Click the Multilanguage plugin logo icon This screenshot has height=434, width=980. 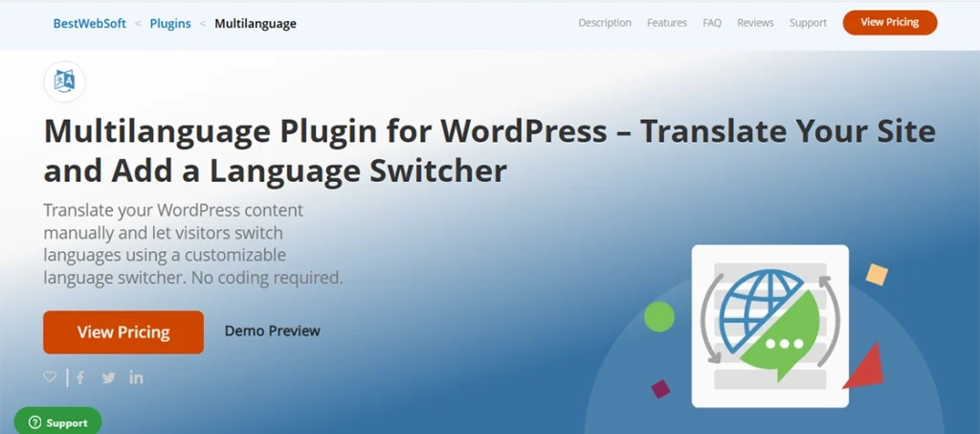point(64,81)
